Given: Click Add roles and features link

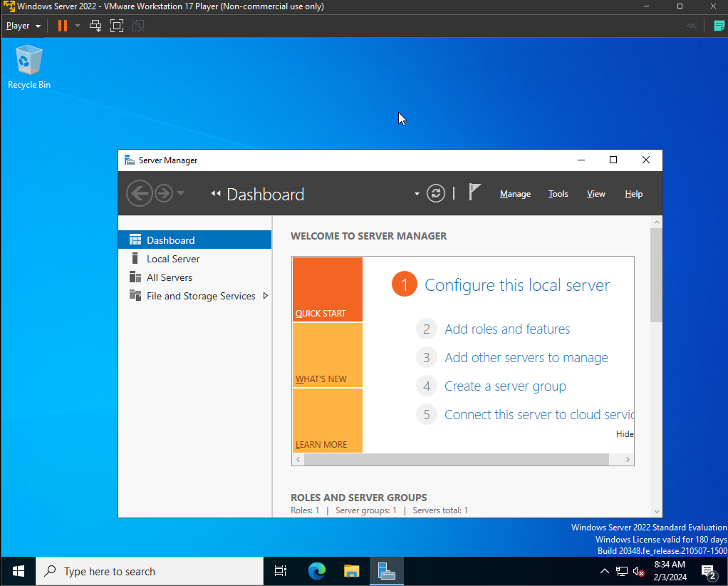Looking at the screenshot, I should [x=507, y=329].
